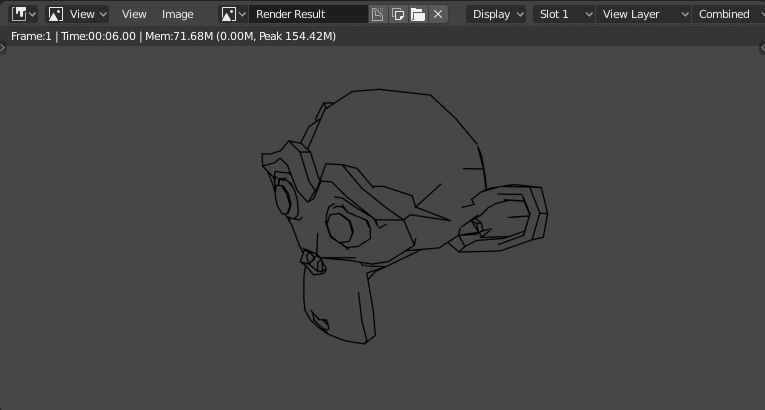Expand the right sidebar arrow
The image size is (765, 410).
(x=762, y=48)
